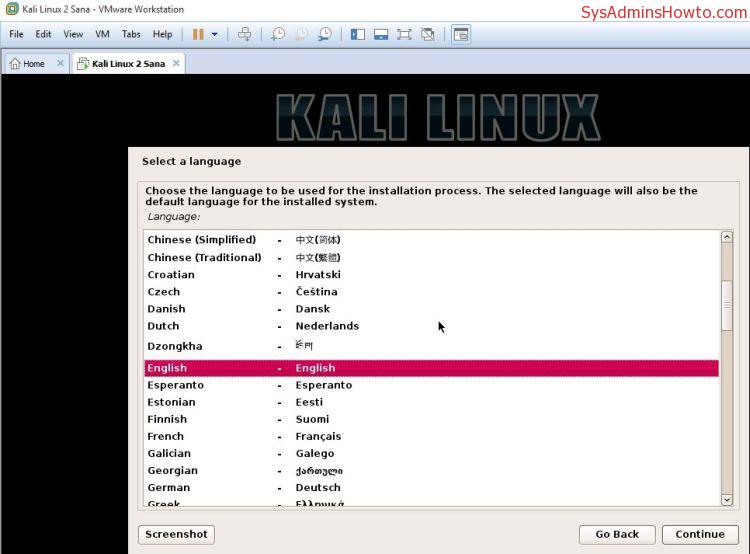Viewport: 750px width, 554px height.
Task: Open the VM menu
Action: click(x=102, y=34)
